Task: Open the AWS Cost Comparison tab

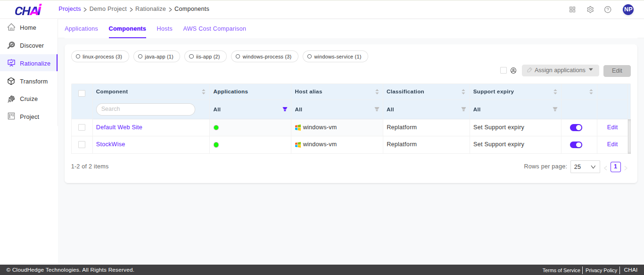Action: pos(215,29)
